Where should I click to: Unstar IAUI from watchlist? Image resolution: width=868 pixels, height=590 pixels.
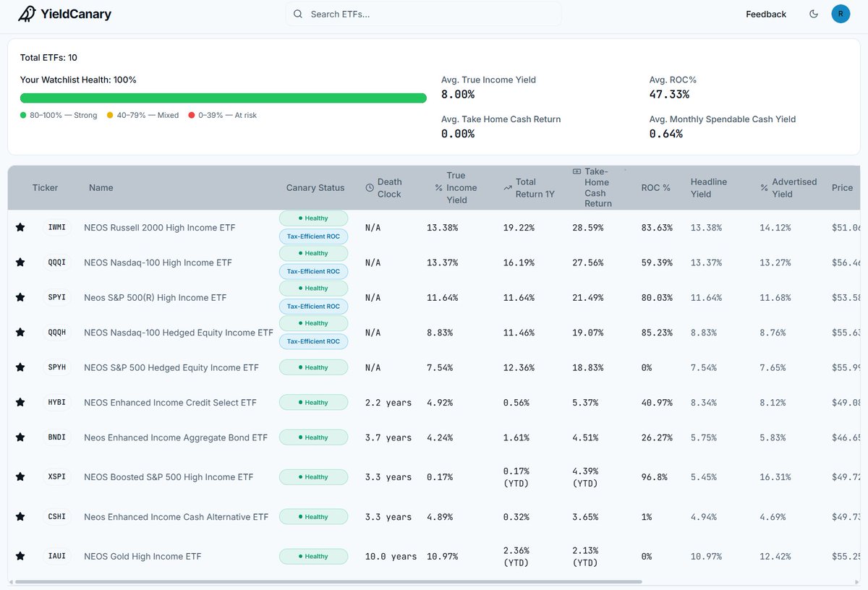tap(20, 556)
